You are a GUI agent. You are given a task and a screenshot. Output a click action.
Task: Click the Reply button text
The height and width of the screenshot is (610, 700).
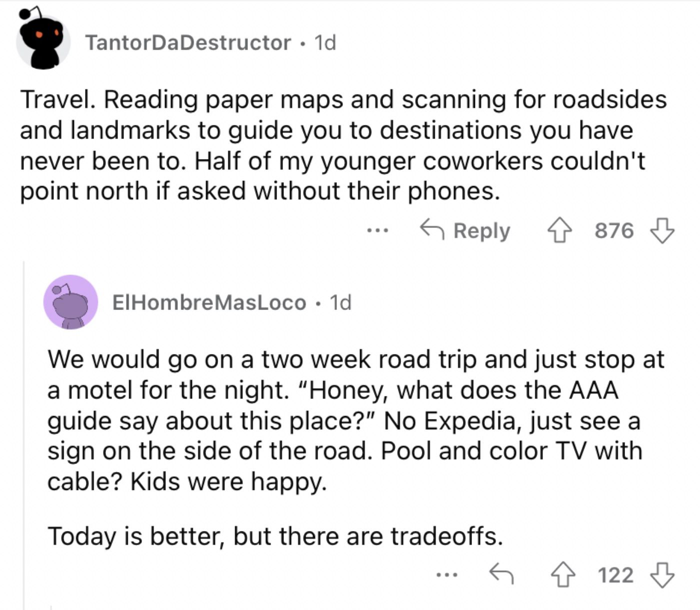click(481, 231)
